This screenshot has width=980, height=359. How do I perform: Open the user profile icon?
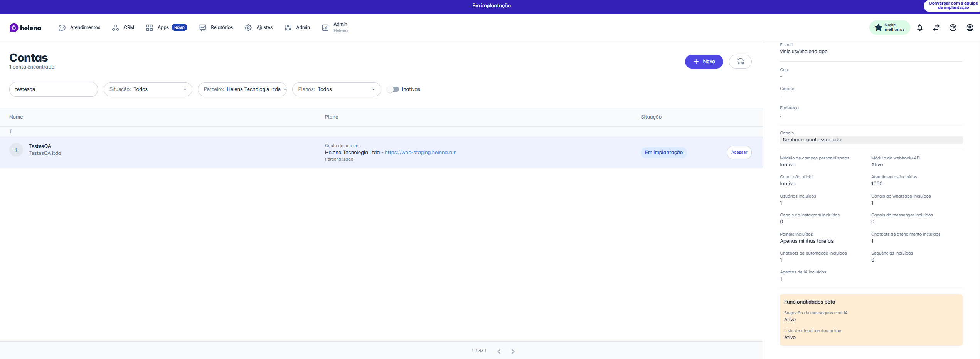(x=970, y=28)
